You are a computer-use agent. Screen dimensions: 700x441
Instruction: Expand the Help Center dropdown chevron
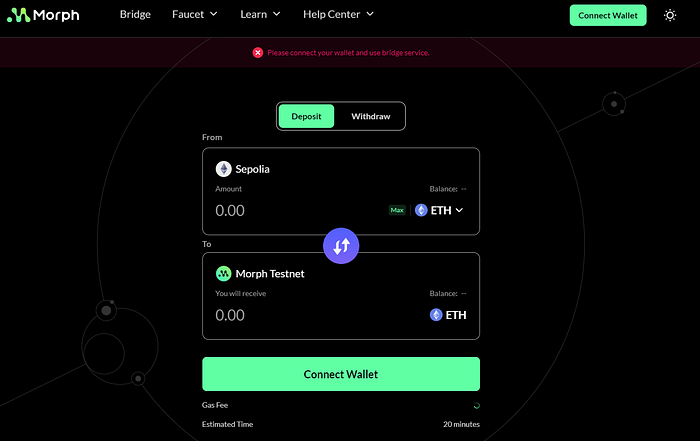(370, 14)
